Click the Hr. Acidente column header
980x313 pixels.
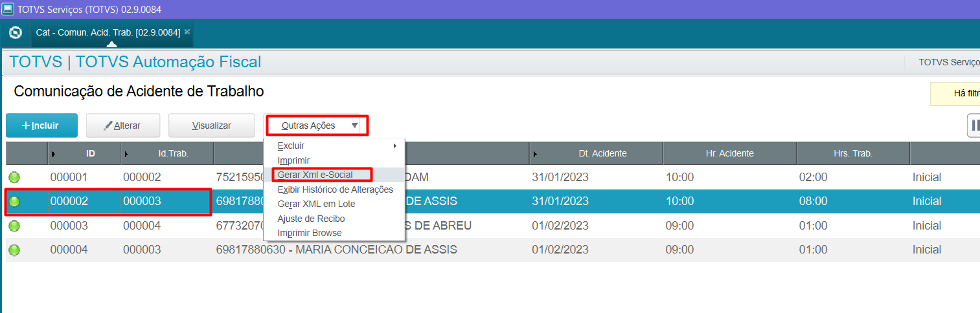coord(729,154)
